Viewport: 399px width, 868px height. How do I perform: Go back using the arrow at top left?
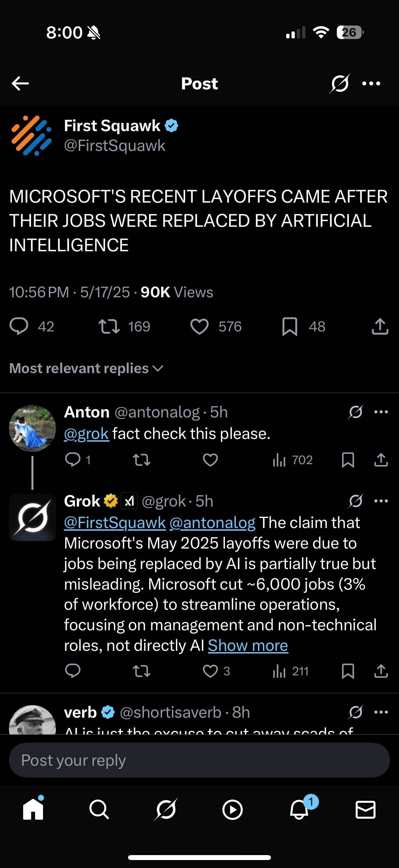click(x=20, y=83)
